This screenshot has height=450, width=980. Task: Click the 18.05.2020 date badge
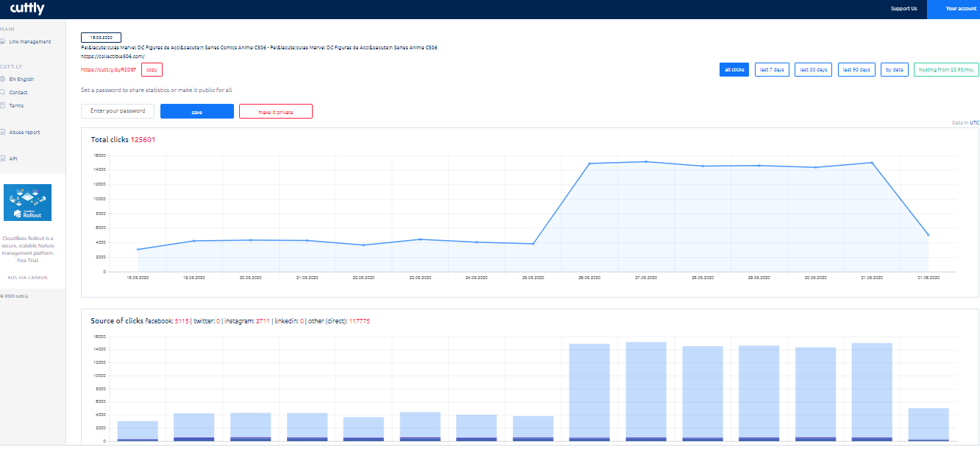point(101,38)
